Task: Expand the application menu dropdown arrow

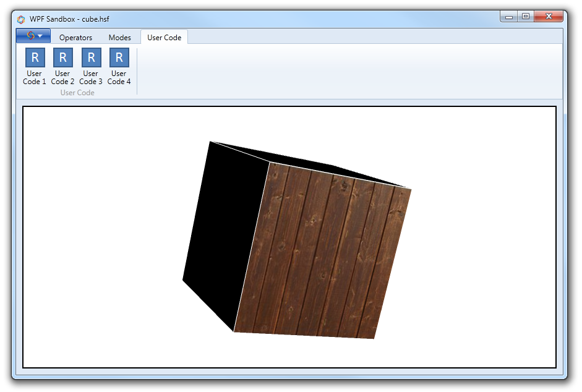Action: pyautogui.click(x=40, y=36)
